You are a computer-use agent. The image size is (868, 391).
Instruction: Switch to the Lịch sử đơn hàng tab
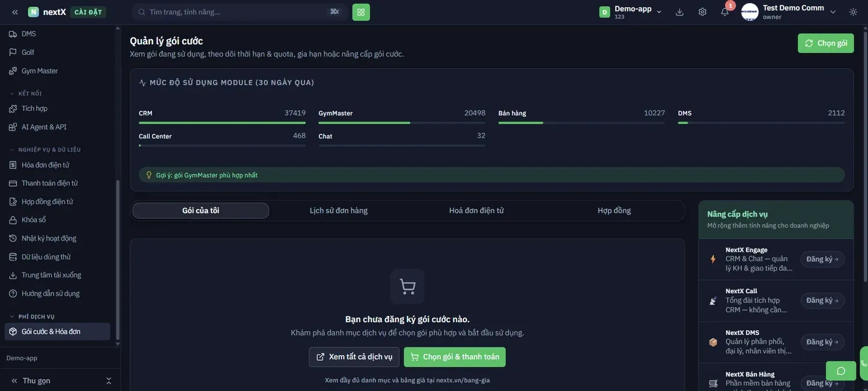(x=339, y=211)
